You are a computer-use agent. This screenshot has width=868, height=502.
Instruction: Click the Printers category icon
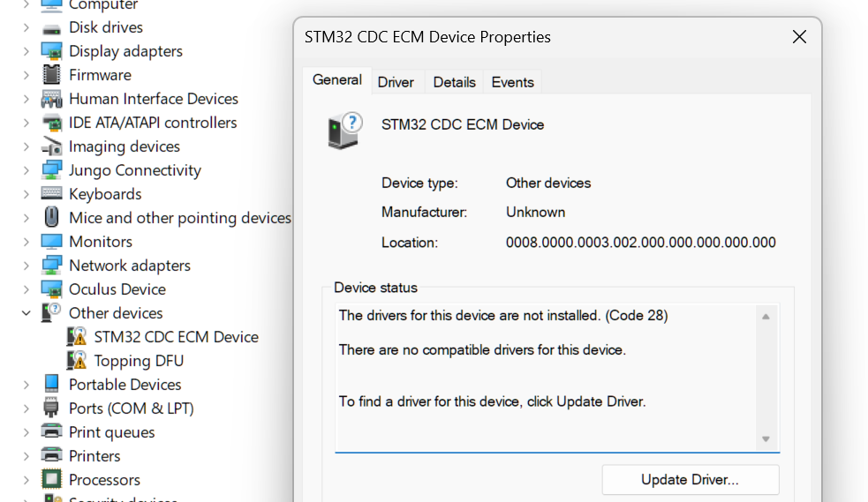(52, 456)
